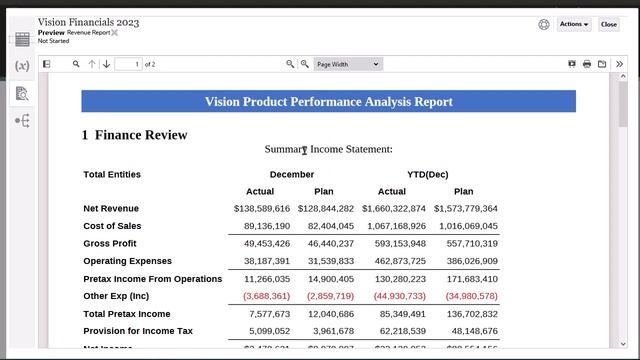Click 'Other Exp (Inc)' row label
The width and height of the screenshot is (640, 360).
tap(116, 296)
